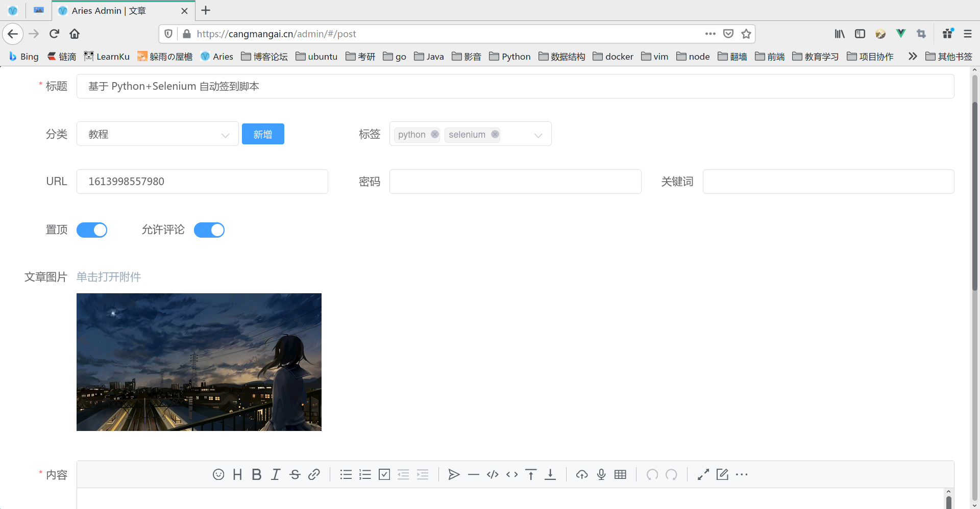Toggle bold formatting in the editor toolbar

[256, 474]
